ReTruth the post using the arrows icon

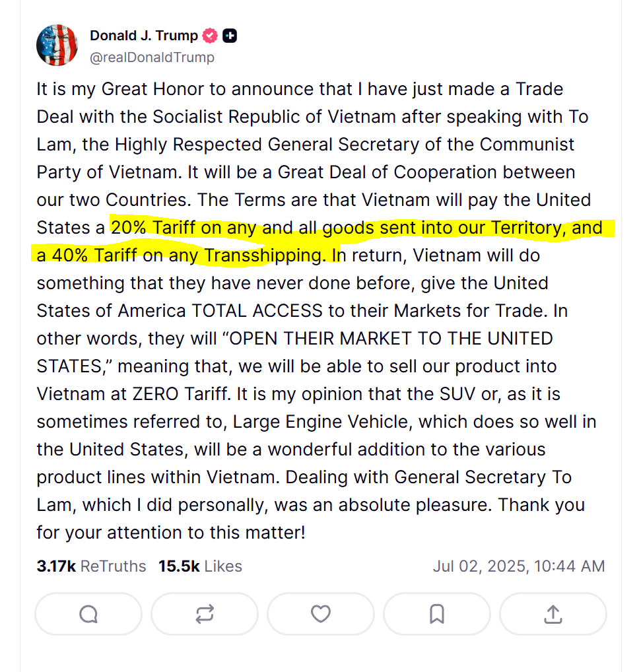[205, 615]
